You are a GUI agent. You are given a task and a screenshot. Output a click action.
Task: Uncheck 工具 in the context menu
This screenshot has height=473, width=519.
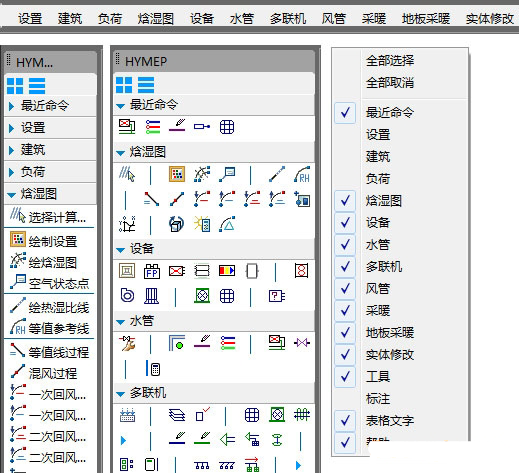[x=345, y=377]
